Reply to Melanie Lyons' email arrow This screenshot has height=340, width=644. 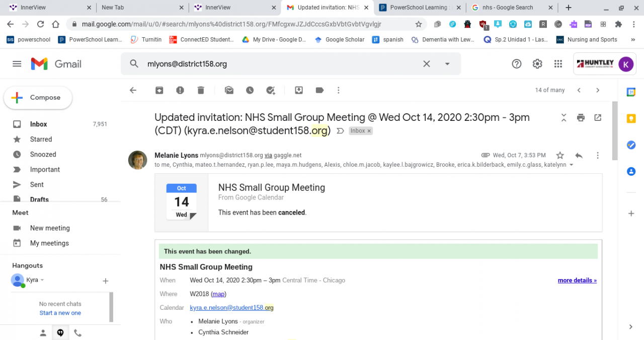[x=579, y=155]
